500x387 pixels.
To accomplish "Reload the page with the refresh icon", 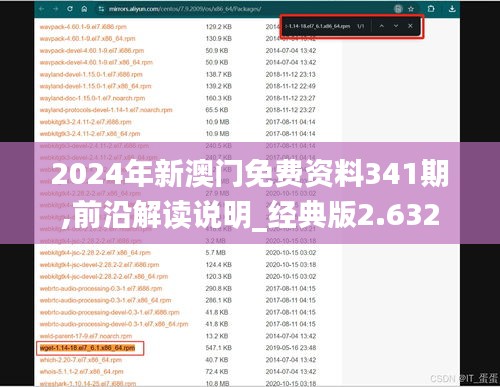I will pos(70,9).
